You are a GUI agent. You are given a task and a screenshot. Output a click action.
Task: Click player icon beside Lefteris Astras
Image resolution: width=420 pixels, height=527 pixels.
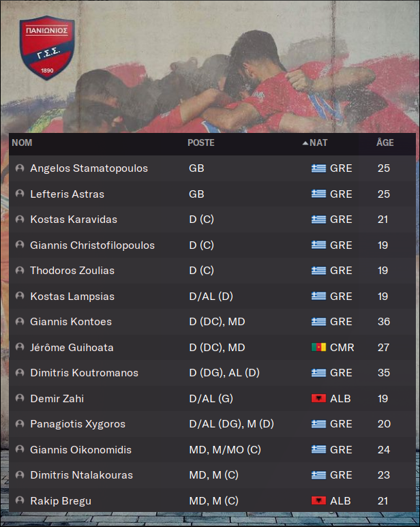point(20,194)
